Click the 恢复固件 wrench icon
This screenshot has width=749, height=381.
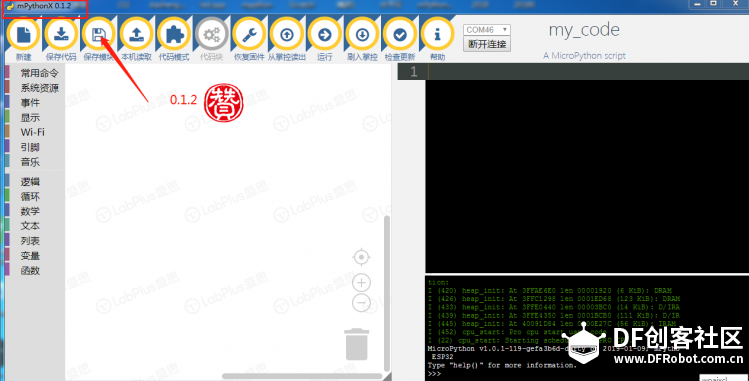(x=249, y=34)
